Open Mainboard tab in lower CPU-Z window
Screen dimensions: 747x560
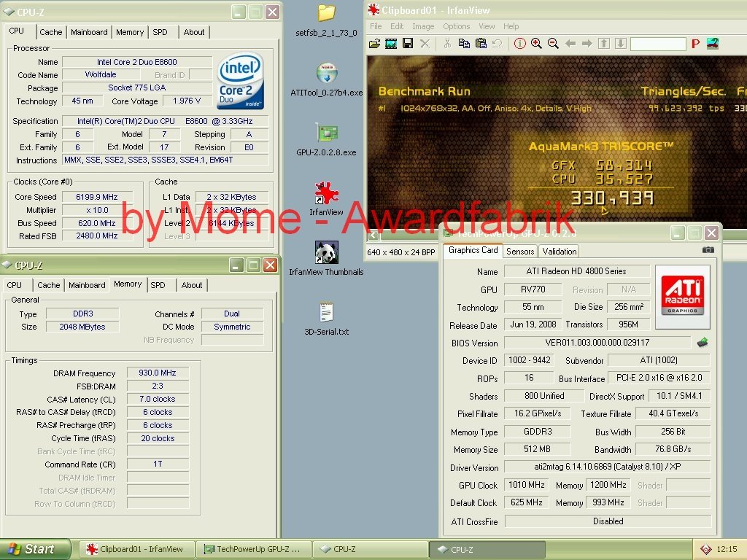87,285
